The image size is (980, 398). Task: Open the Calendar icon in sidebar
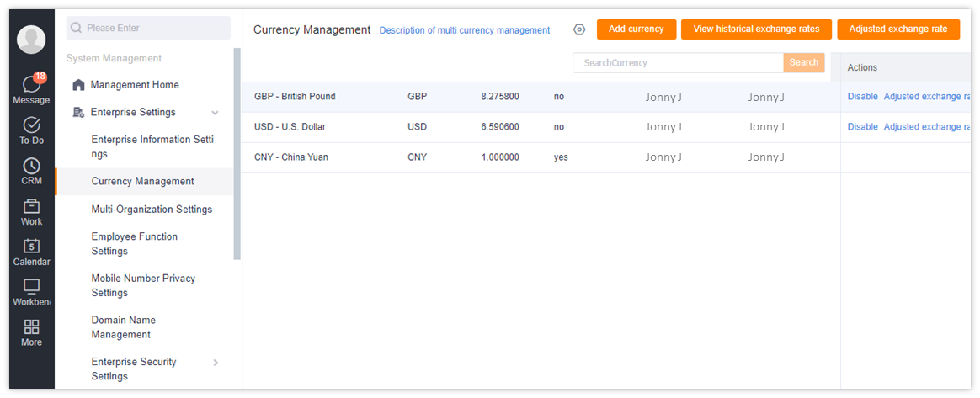tap(31, 247)
